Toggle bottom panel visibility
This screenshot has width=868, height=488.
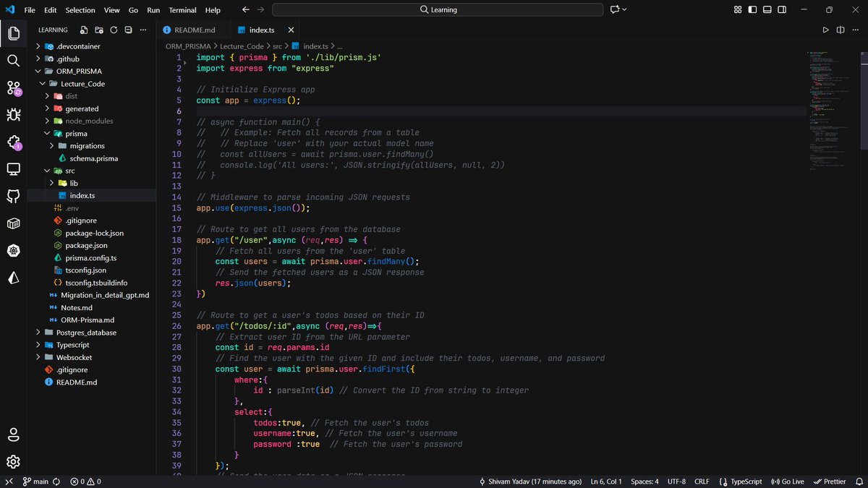point(768,10)
